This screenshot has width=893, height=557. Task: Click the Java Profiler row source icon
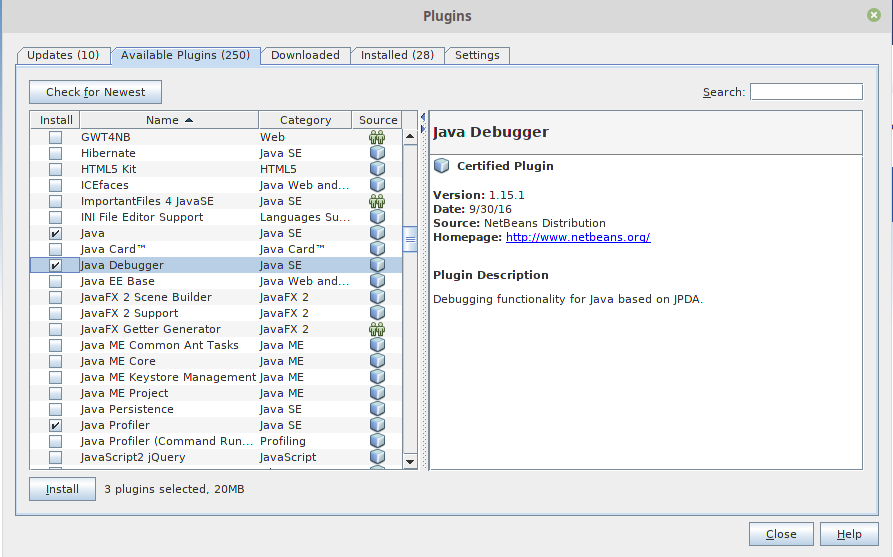377,424
